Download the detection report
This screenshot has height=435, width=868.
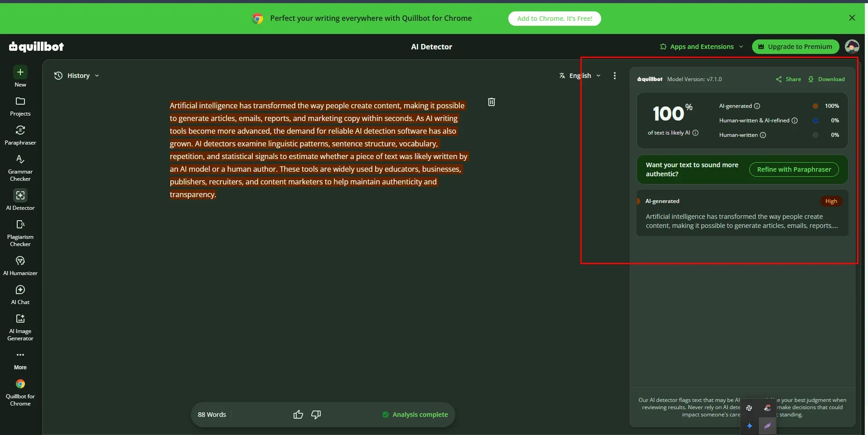pos(827,79)
